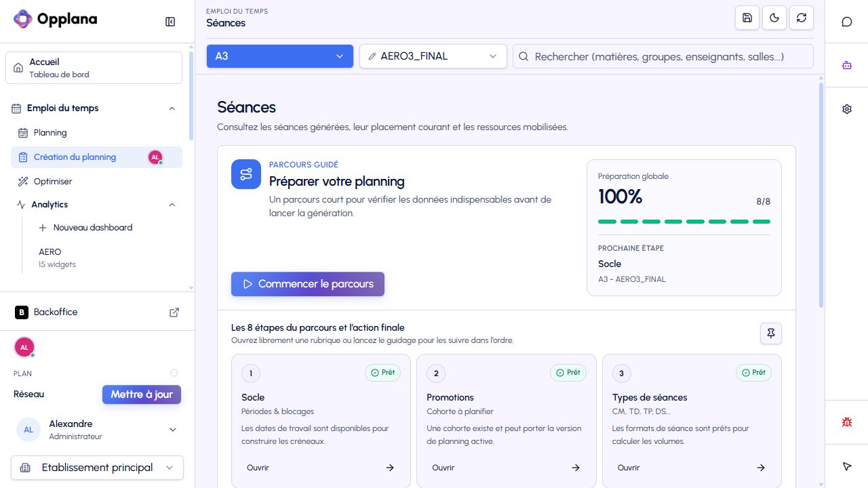Viewport: 868px width, 488px height.
Task: Click the 100% preparation value
Action: [620, 197]
